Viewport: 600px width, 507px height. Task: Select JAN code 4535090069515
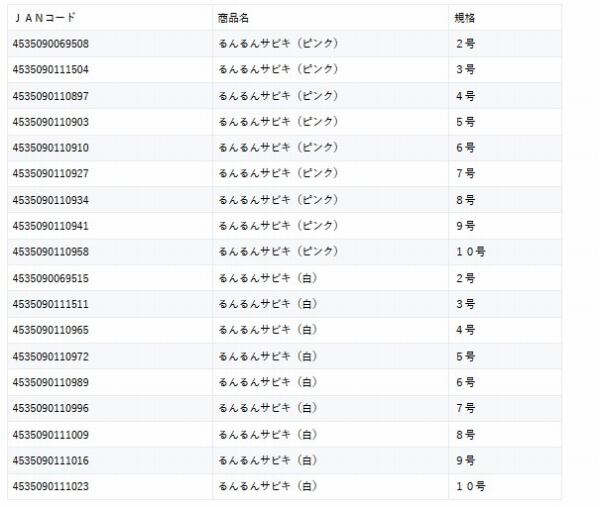pos(51,278)
